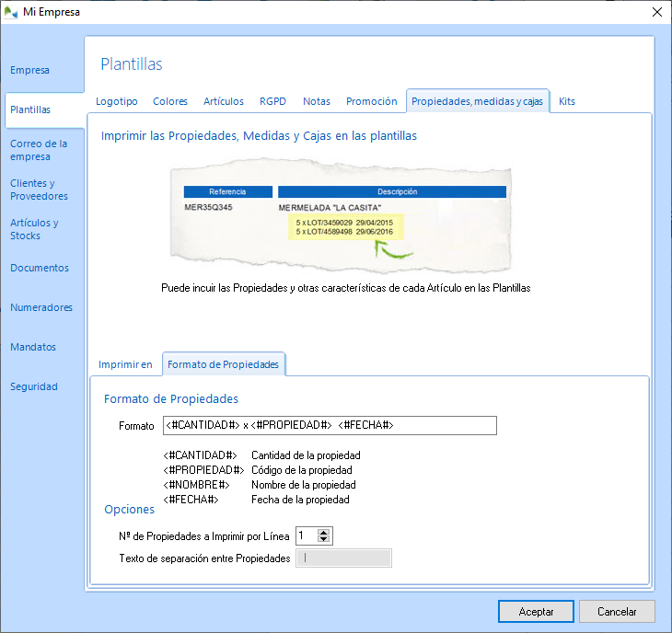Click 'Texto de separación entre Propiedades' label
Viewport: 672px width, 633px height.
[x=204, y=558]
